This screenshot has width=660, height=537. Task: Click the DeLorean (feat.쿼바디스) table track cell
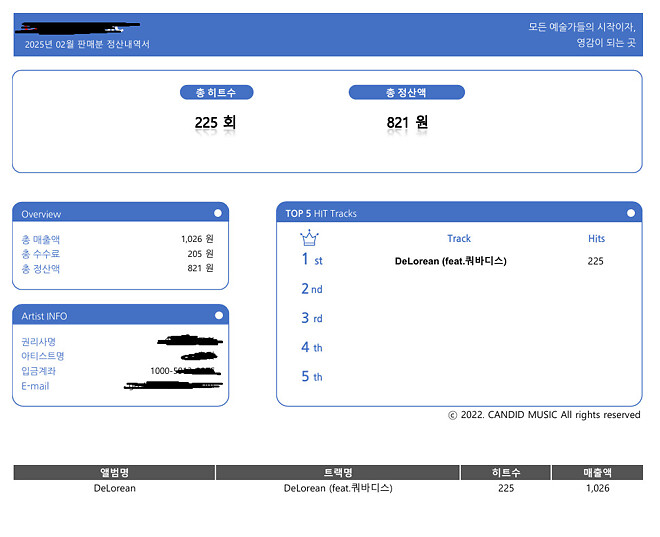click(x=338, y=488)
